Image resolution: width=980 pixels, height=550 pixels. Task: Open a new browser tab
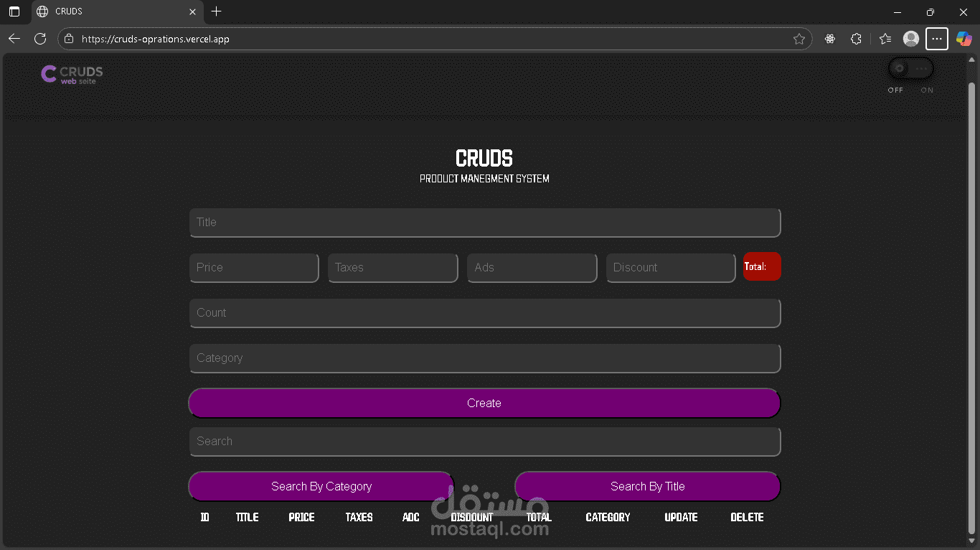click(x=217, y=11)
